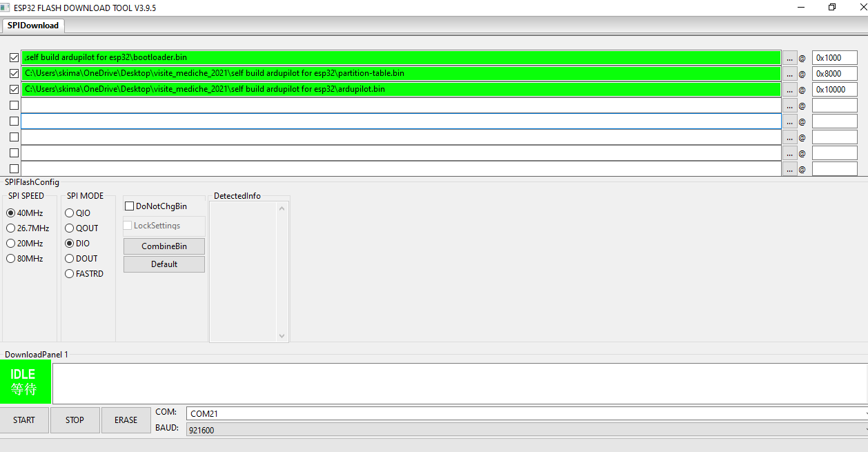Image resolution: width=868 pixels, height=452 pixels.
Task: Restore the window using title bar button
Action: point(832,7)
